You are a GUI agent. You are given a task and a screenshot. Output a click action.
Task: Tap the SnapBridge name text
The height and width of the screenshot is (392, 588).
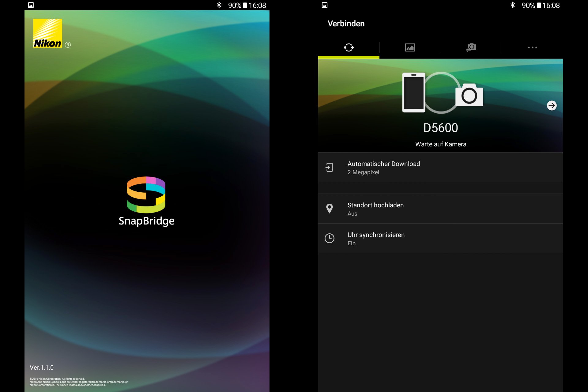[x=146, y=221]
